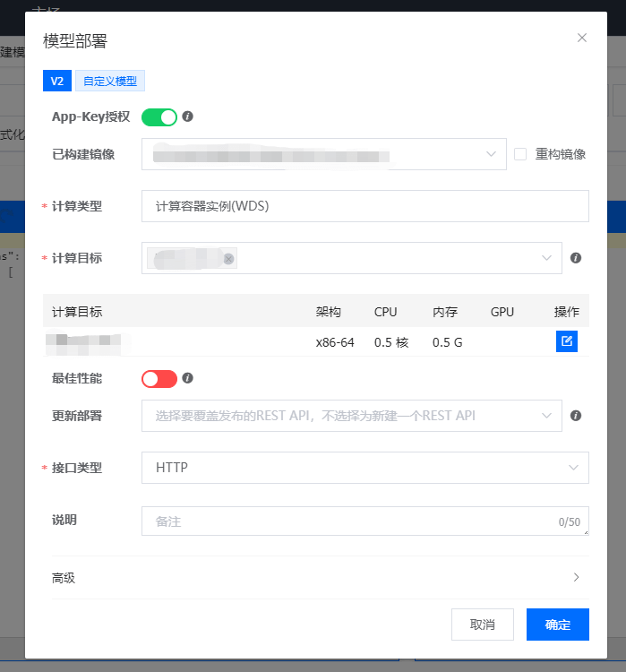The width and height of the screenshot is (626, 672).
Task: Click info icon beside 更新部署 dropdown
Action: (576, 416)
